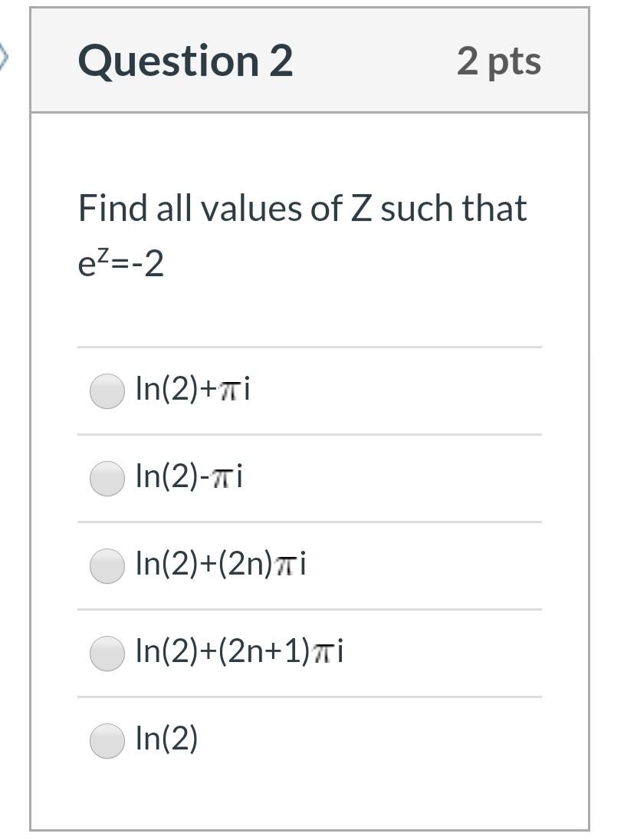Click the ln(2) answer text
This screenshot has height=840, width=624.
pos(166,737)
